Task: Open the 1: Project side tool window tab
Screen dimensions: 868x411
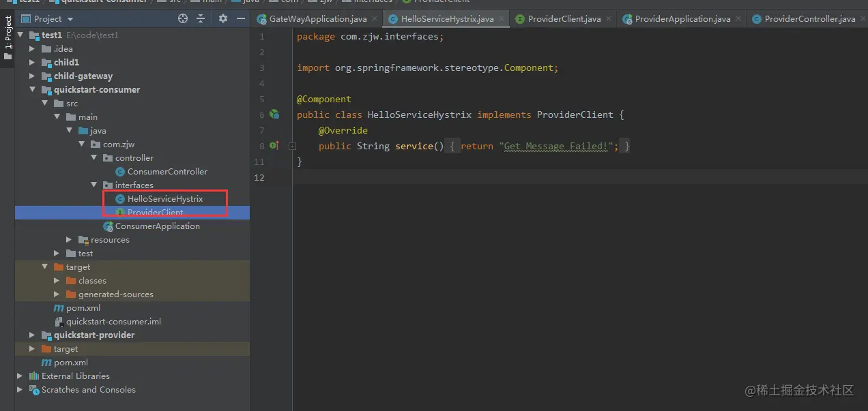Action: [8, 37]
